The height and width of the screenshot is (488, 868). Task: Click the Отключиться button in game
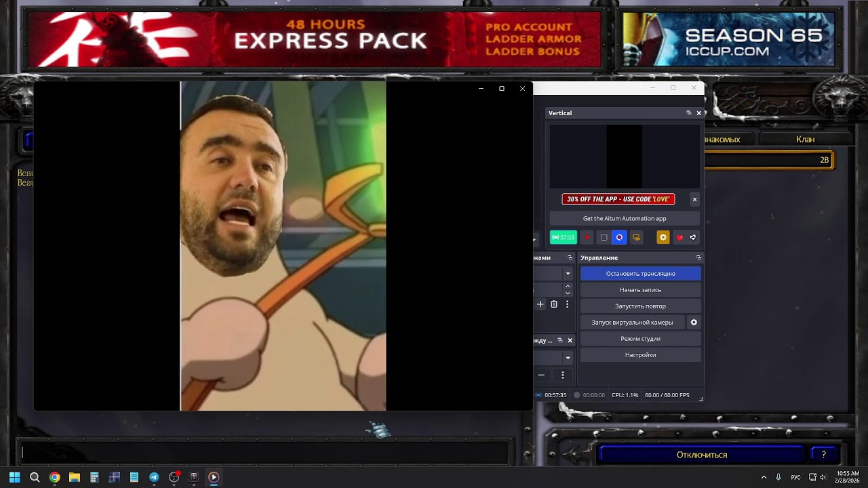click(702, 455)
